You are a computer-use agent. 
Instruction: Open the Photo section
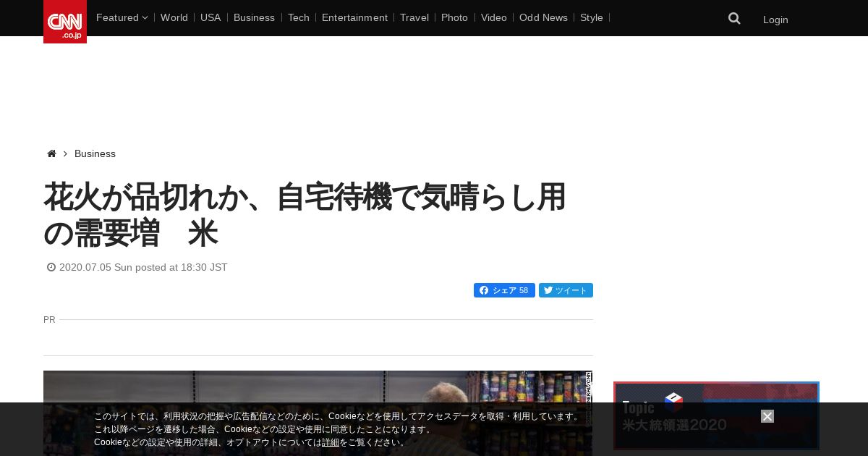click(x=454, y=17)
